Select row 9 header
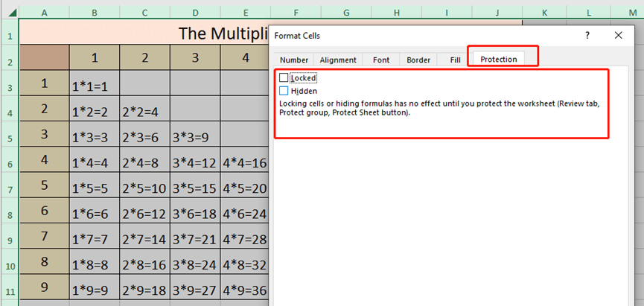This screenshot has height=306, width=644. click(10, 236)
